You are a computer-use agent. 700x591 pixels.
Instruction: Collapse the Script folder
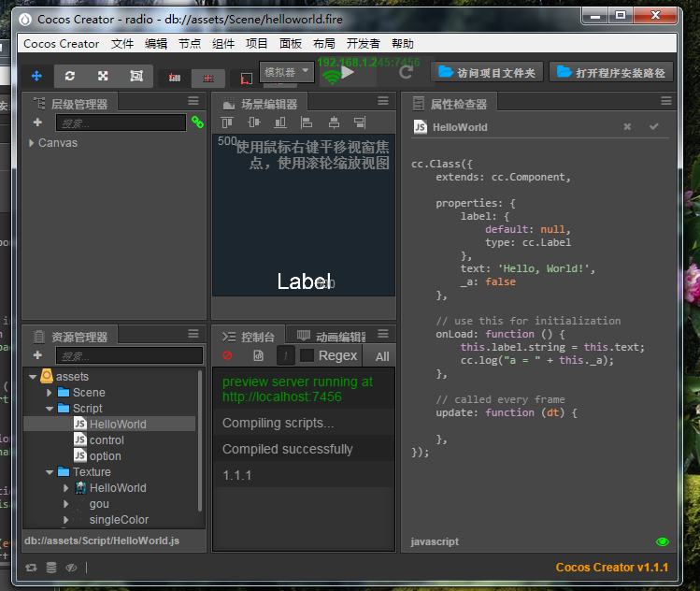[x=50, y=409]
